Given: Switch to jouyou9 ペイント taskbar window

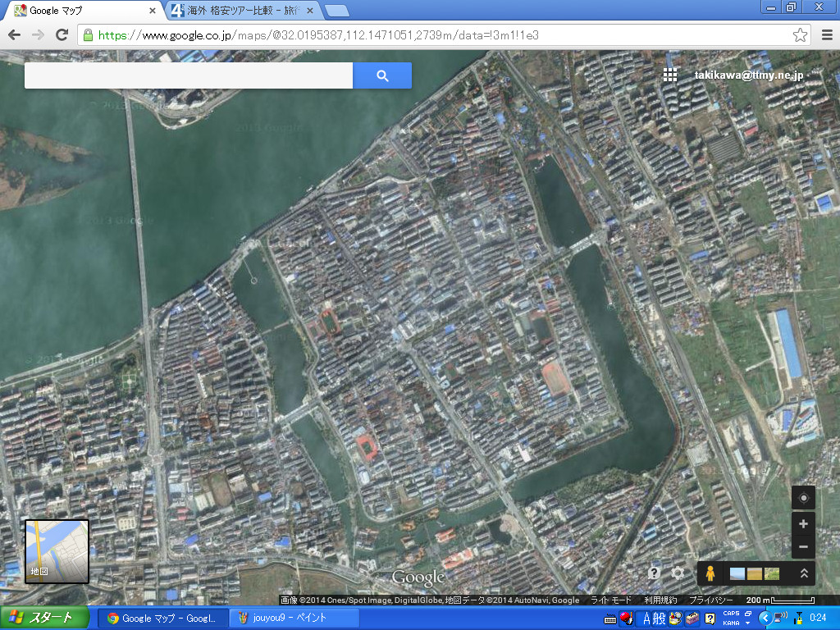Looking at the screenshot, I should [294, 619].
